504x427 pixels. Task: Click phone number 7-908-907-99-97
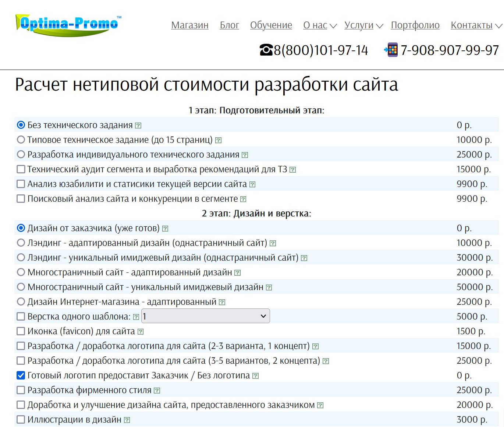pyautogui.click(x=450, y=50)
